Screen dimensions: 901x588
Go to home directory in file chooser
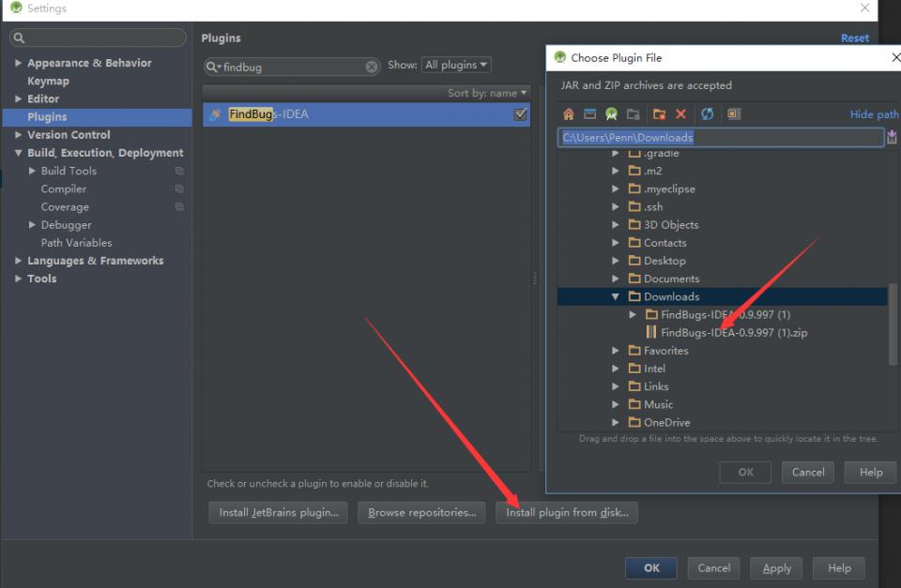point(569,114)
